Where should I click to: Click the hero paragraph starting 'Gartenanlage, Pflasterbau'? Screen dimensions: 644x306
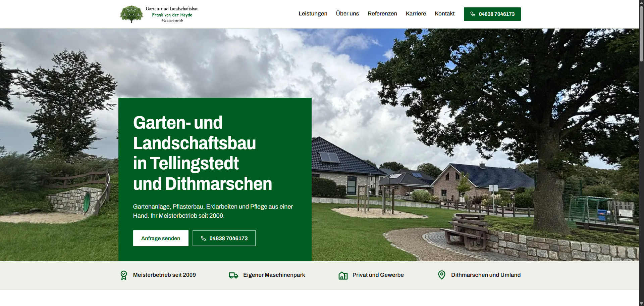pos(213,211)
